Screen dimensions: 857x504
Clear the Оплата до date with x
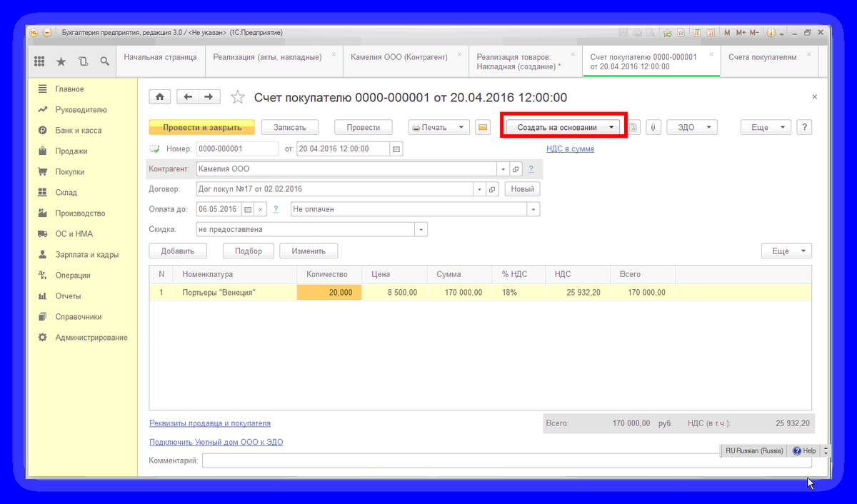[x=261, y=209]
